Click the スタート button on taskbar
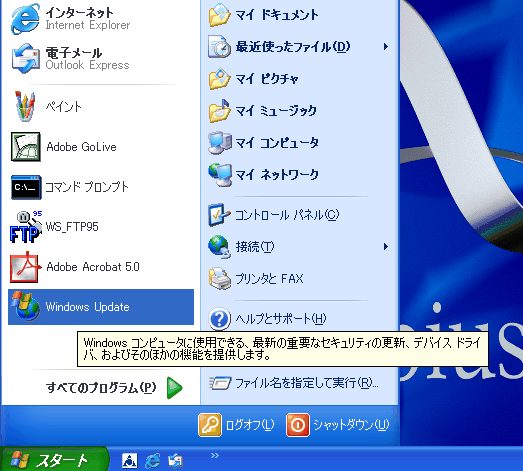Image resolution: width=523 pixels, height=471 pixels. click(x=55, y=460)
